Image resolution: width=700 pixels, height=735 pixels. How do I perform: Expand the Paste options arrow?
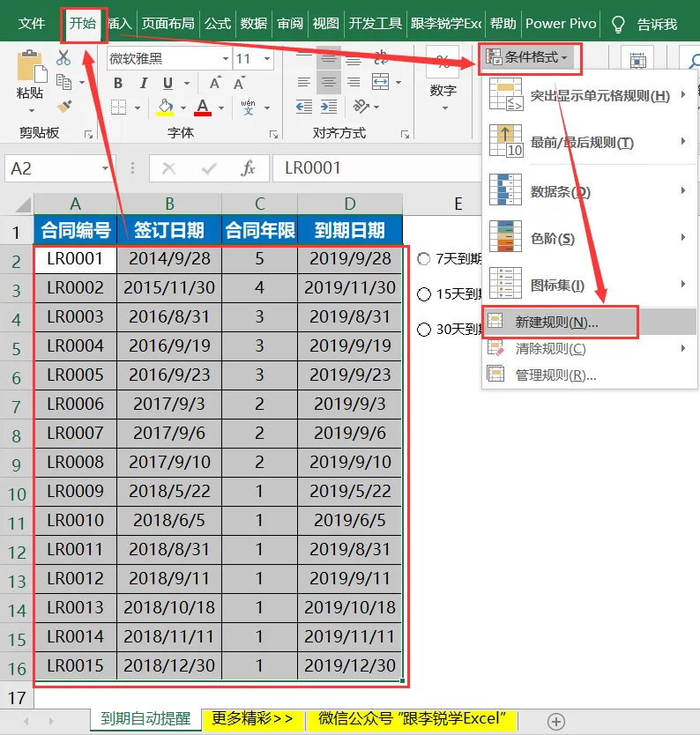32,111
